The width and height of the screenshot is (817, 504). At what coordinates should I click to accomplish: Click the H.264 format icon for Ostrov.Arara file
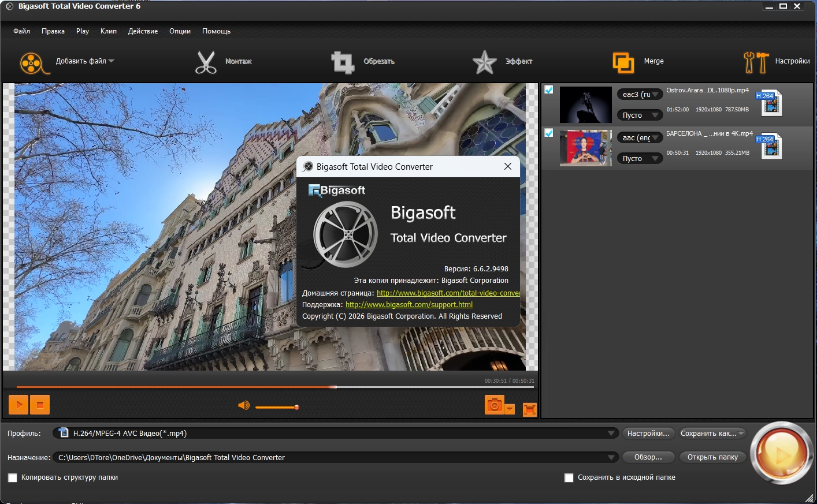tap(769, 103)
